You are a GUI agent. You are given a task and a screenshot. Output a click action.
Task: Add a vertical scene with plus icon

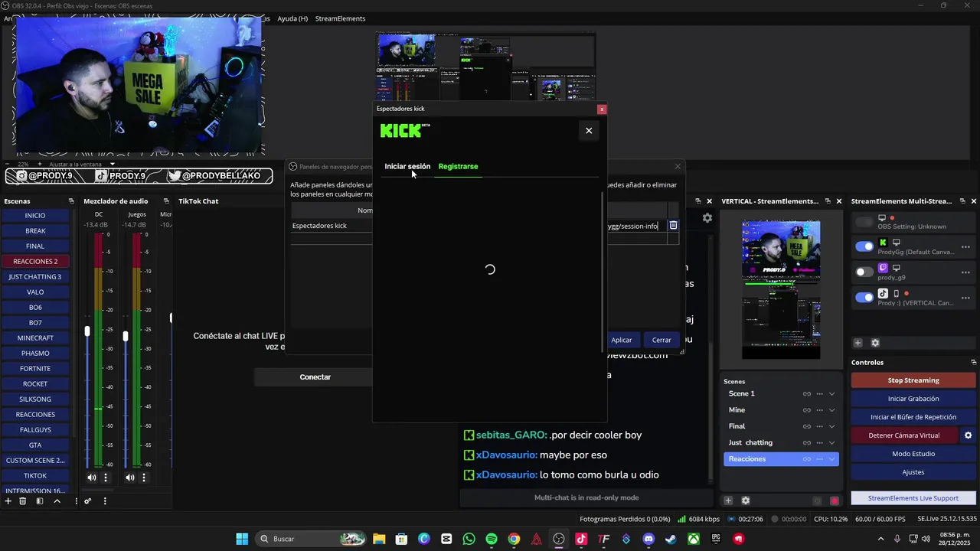tap(728, 500)
